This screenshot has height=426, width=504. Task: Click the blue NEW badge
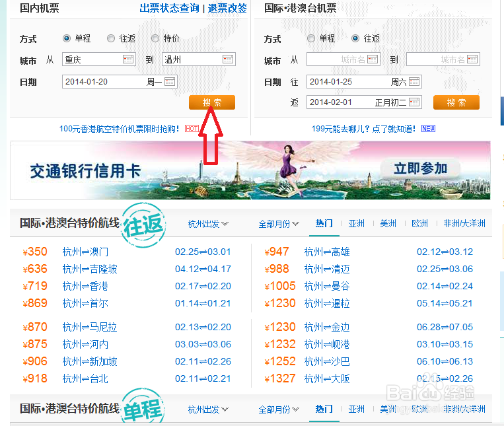pyautogui.click(x=429, y=129)
